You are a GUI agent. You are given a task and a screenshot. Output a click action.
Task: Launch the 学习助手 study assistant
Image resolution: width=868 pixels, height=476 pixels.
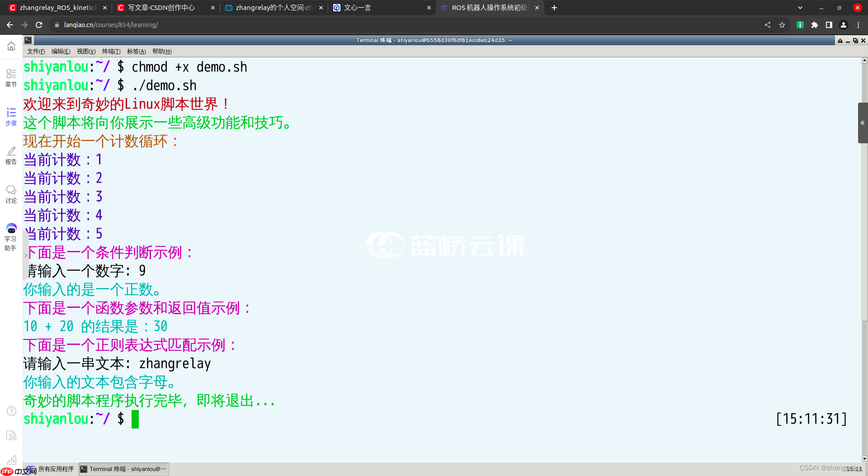point(11,237)
